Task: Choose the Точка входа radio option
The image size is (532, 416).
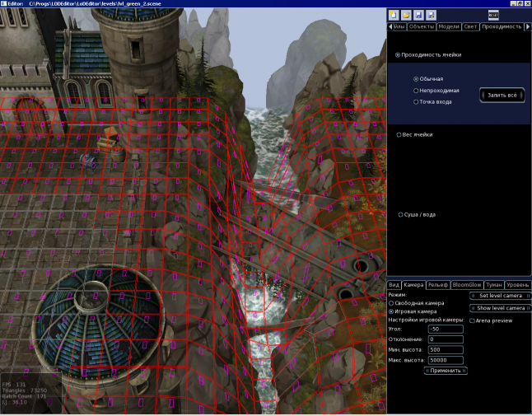Action: pyautogui.click(x=416, y=102)
